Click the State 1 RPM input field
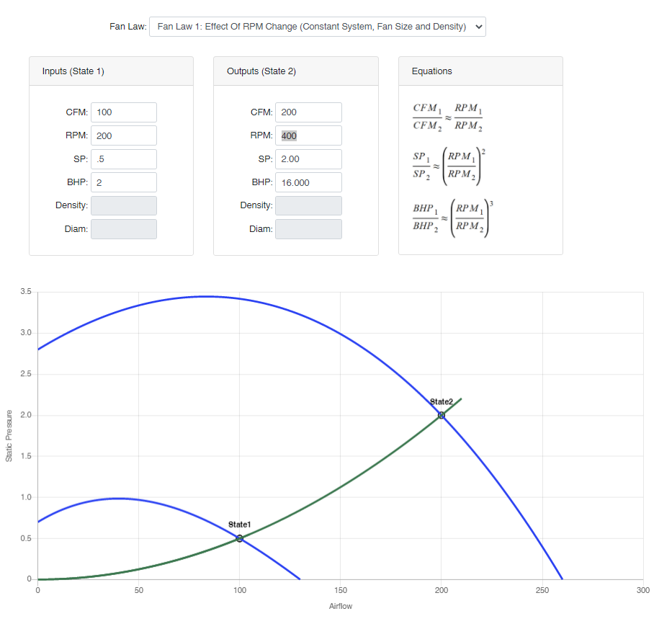672x624 pixels. click(x=124, y=135)
